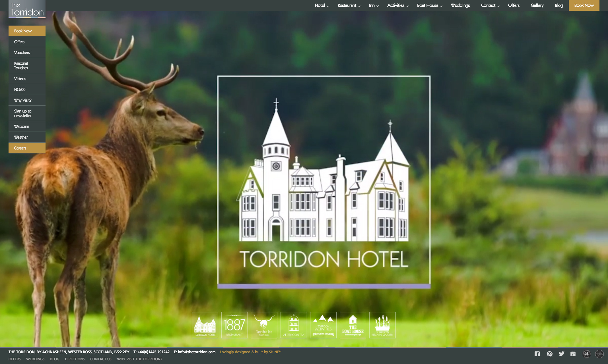Open Webcam in left sidebar
608x364 pixels.
click(27, 126)
